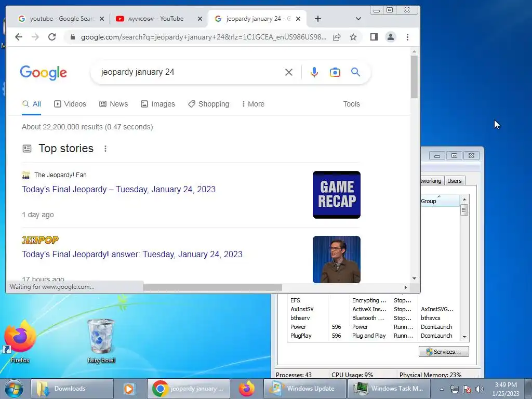The width and height of the screenshot is (532, 399).
Task: Open the Windows Start button
Action: [14, 389]
